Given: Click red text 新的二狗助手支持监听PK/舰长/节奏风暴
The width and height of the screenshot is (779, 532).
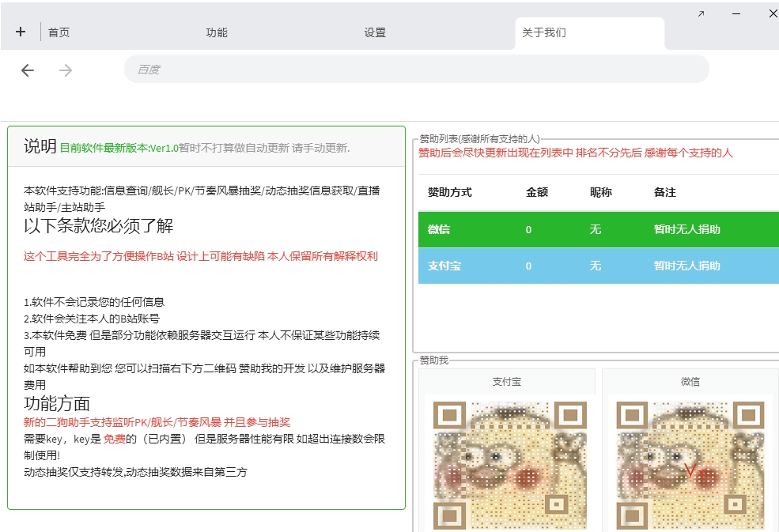Looking at the screenshot, I should (x=123, y=422).
